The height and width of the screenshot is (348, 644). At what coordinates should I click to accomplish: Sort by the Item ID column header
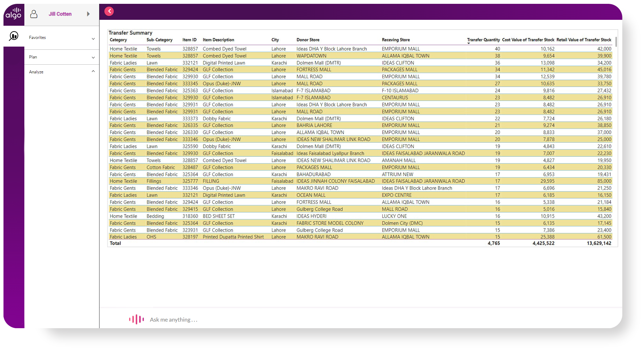[x=190, y=40]
